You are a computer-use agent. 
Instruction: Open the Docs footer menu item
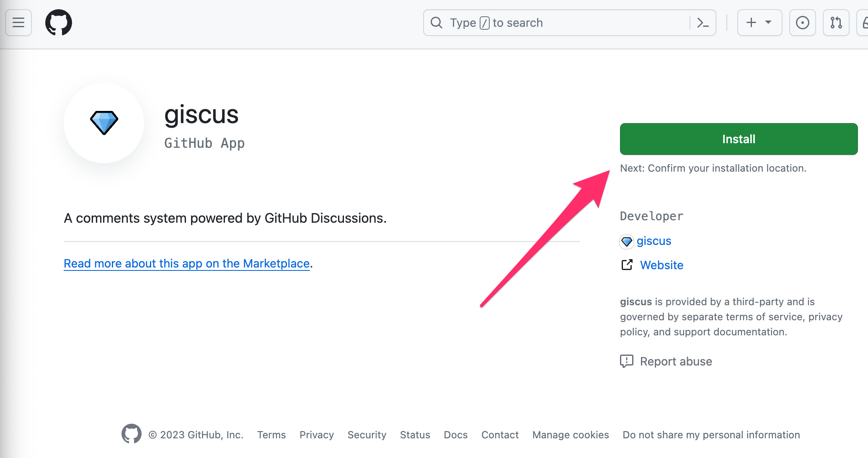(x=455, y=435)
